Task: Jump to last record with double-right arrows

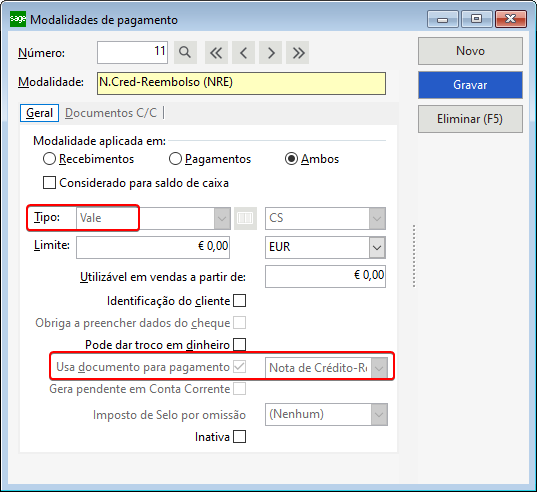Action: point(298,52)
